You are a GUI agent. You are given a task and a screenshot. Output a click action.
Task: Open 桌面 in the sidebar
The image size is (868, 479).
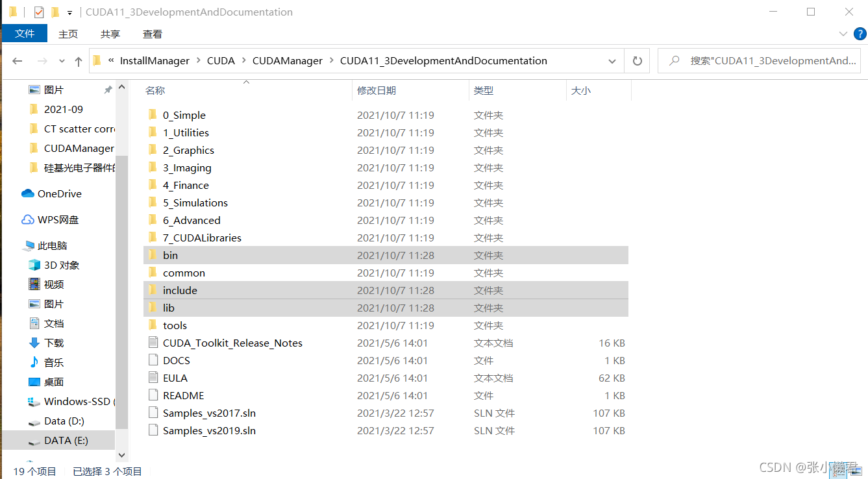(x=46, y=382)
